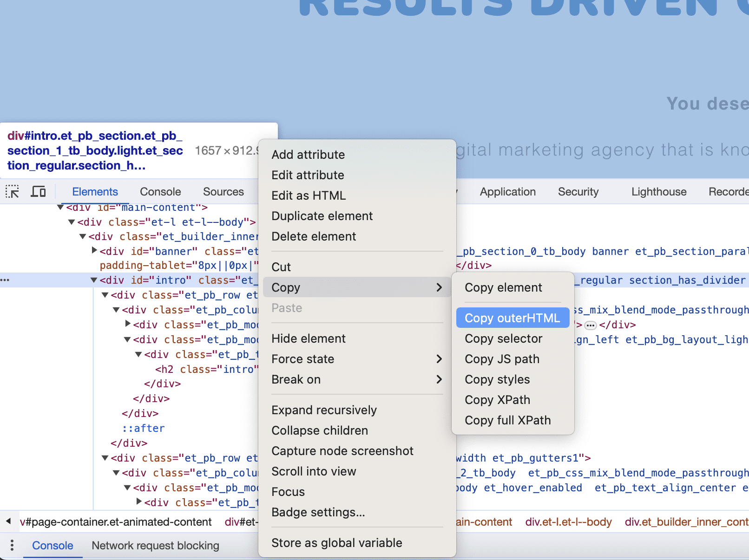Select the inspect element cursor tool
This screenshot has width=749, height=560.
(x=12, y=191)
